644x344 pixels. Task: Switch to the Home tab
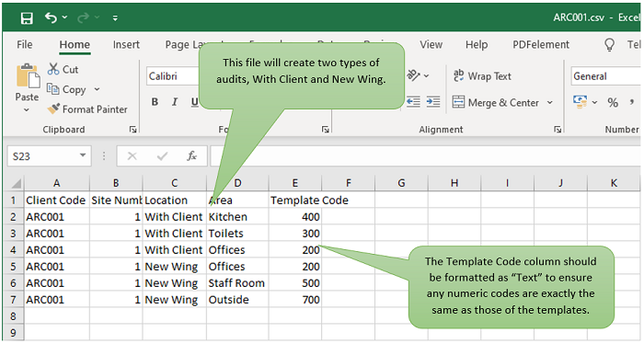[x=75, y=44]
